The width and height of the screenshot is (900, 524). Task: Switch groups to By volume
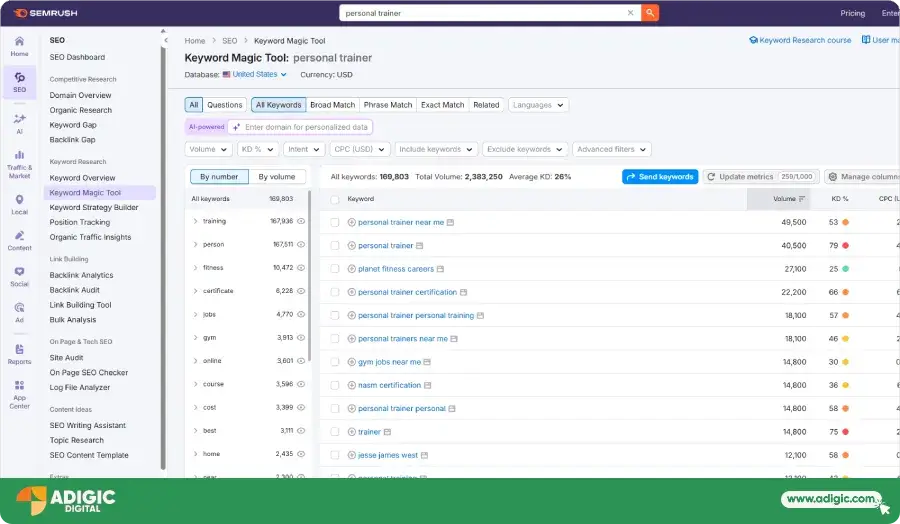277,177
